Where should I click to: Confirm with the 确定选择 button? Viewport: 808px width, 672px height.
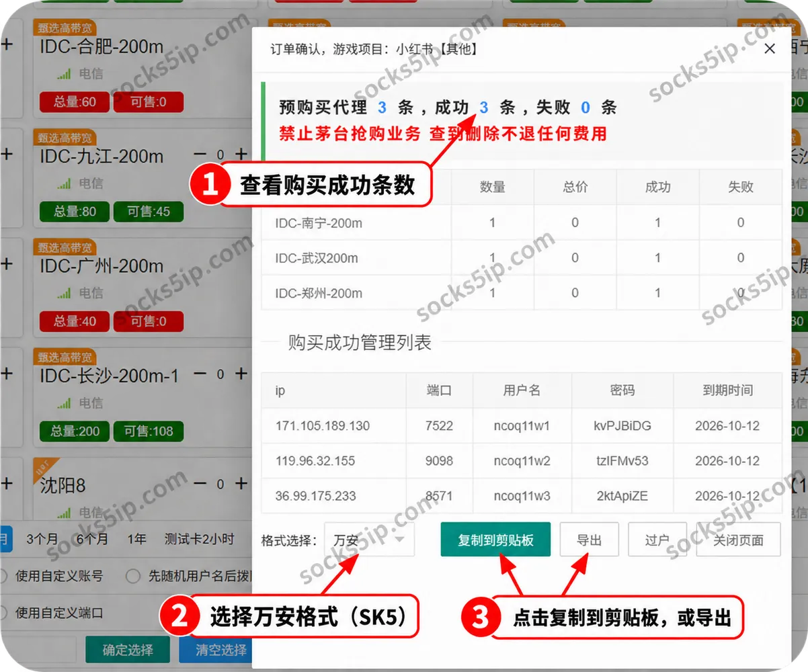click(x=128, y=650)
